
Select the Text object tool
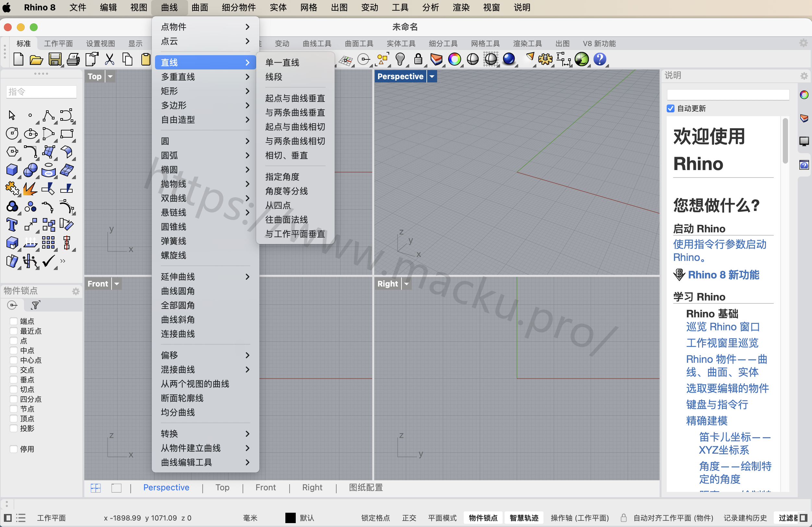coord(12,225)
